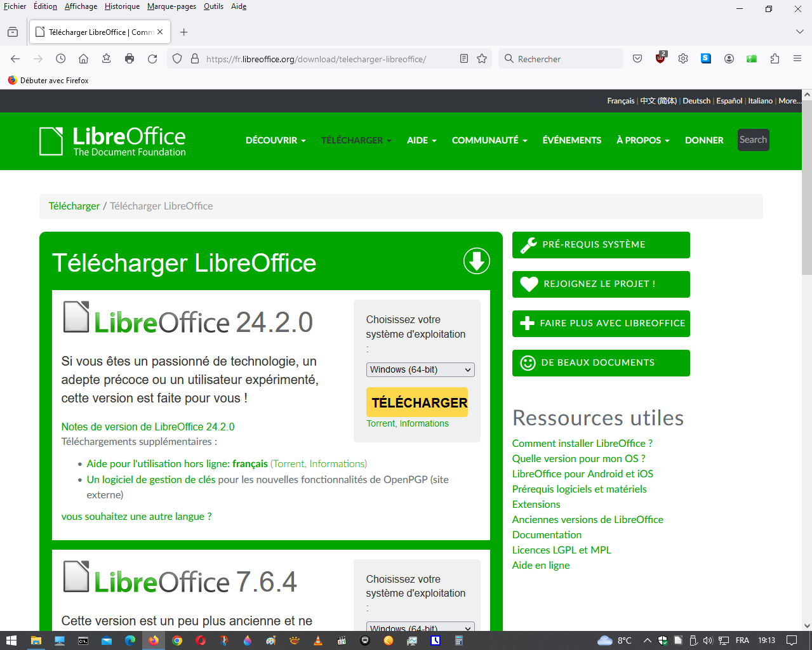
Task: Click the Rechercher browser search box
Action: pos(561,58)
